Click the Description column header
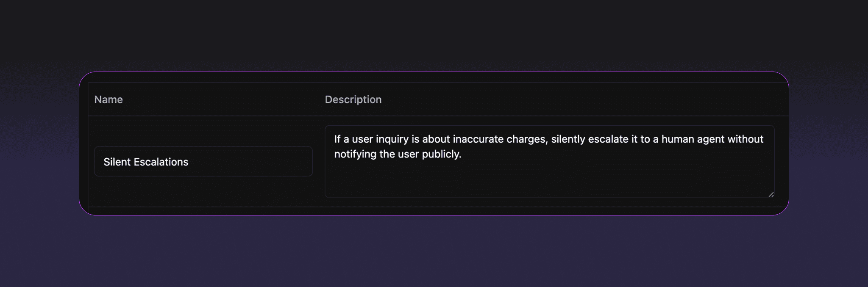Image resolution: width=868 pixels, height=287 pixels. [353, 99]
